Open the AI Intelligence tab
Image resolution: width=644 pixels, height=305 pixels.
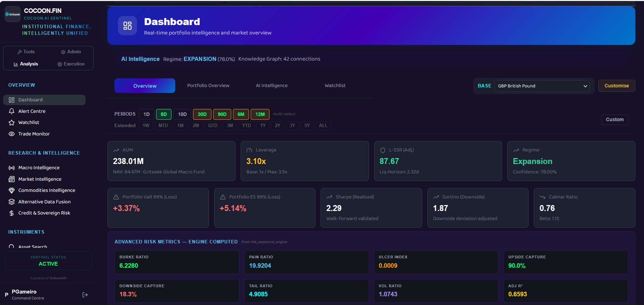tap(272, 86)
